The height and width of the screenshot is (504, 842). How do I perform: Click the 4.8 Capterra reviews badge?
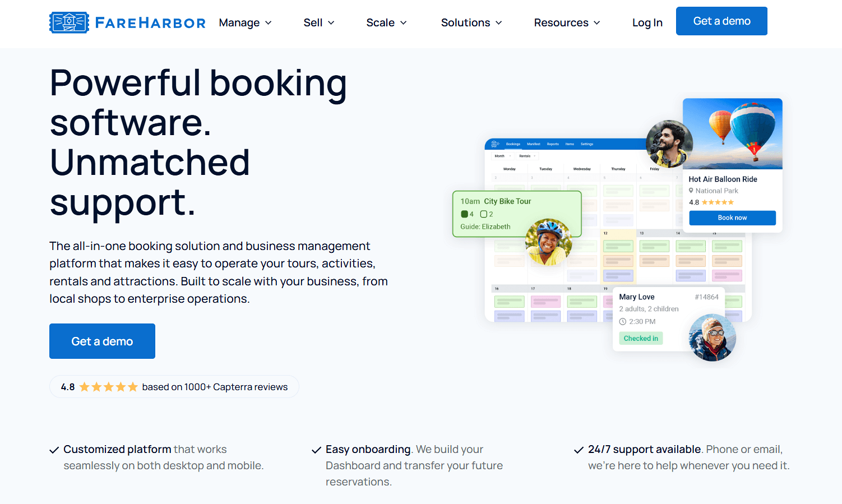pyautogui.click(x=174, y=387)
